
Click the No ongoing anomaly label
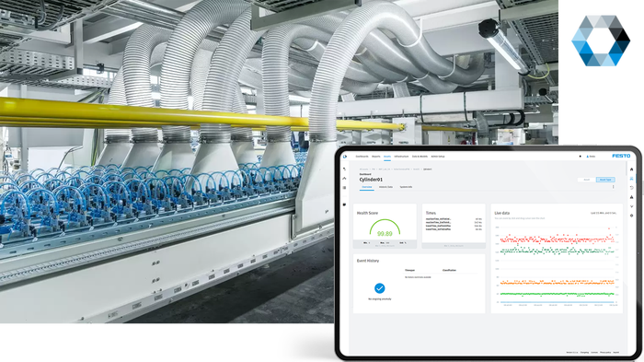tap(379, 299)
